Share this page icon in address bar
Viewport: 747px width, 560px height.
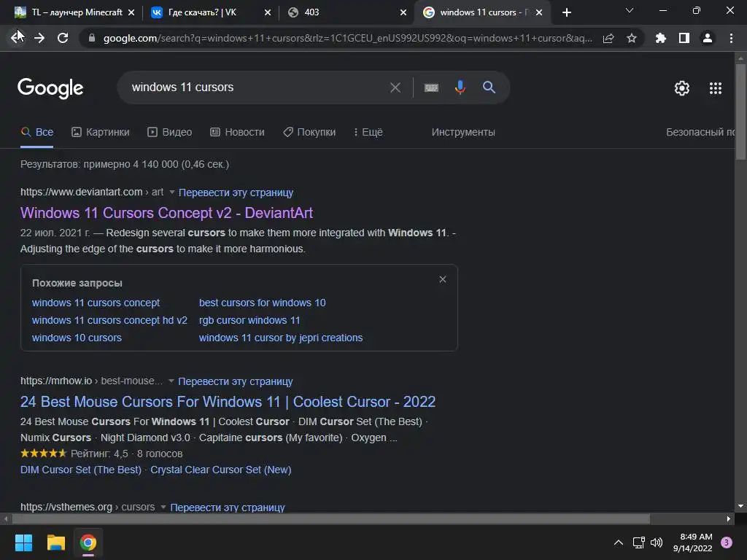[608, 38]
